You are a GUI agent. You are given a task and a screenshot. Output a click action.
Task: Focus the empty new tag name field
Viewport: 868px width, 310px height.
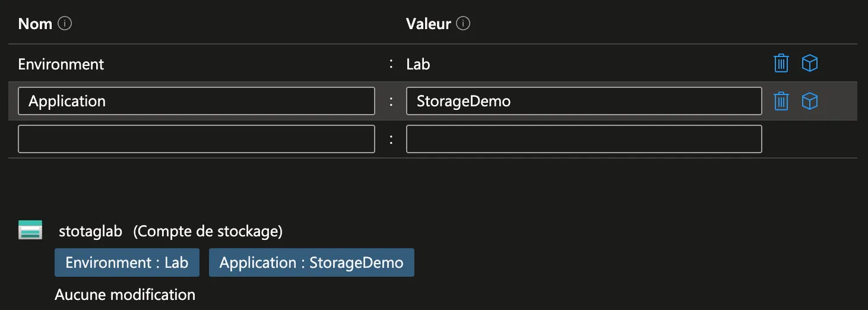(197, 139)
